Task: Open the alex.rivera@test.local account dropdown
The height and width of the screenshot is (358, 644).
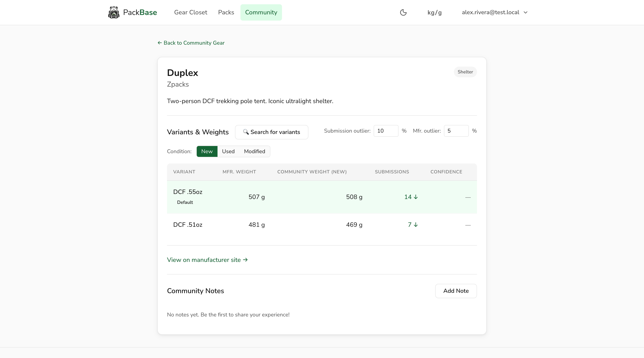Action: (x=490, y=12)
